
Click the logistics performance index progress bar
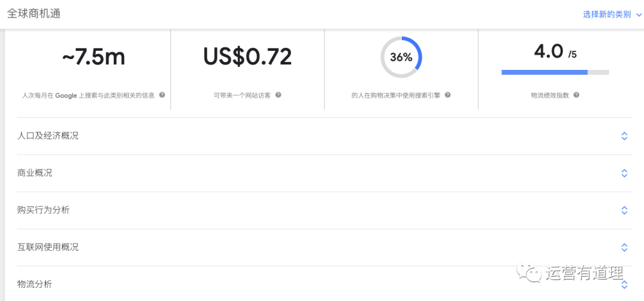(x=555, y=72)
